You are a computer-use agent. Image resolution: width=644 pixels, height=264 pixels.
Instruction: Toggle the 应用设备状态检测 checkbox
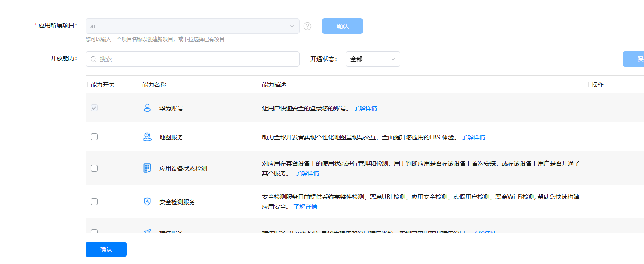tap(94, 168)
